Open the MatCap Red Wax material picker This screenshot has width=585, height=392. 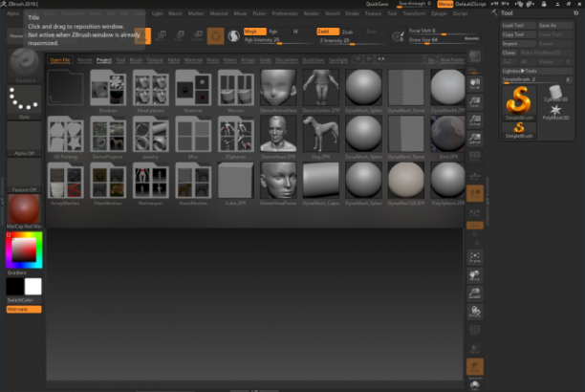24,211
